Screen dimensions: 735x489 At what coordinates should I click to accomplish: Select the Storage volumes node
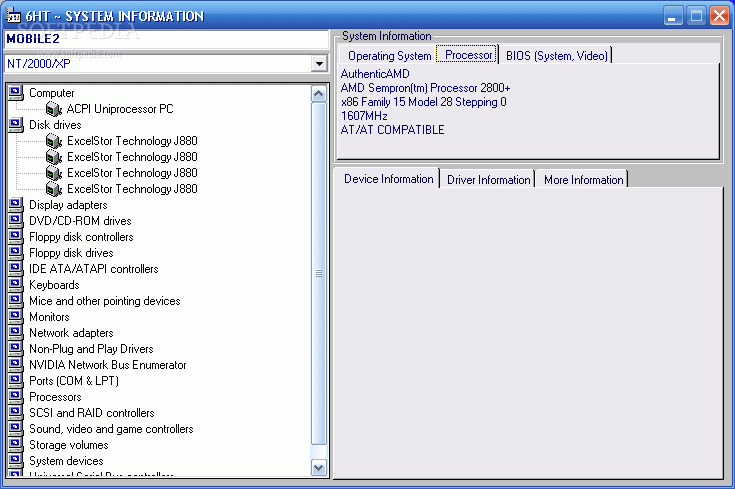[x=69, y=444]
